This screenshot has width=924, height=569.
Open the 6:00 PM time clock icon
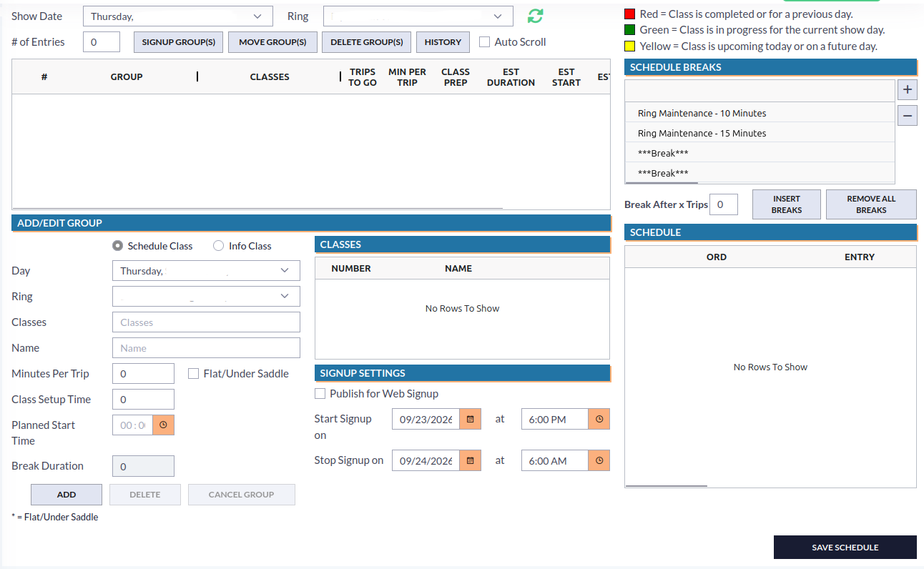[x=599, y=419]
